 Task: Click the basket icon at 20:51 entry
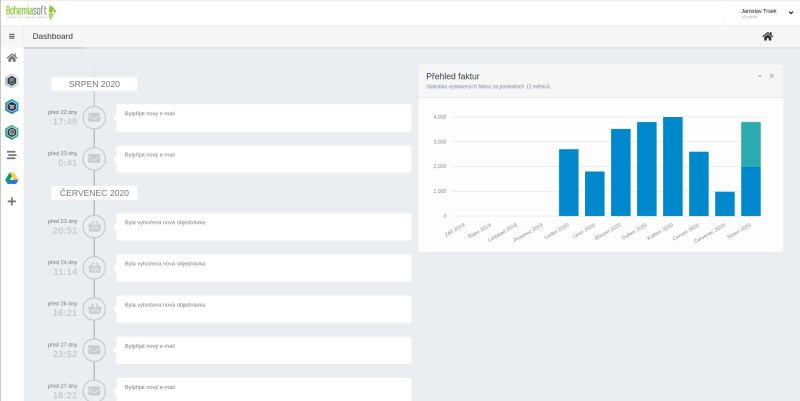(x=94, y=226)
